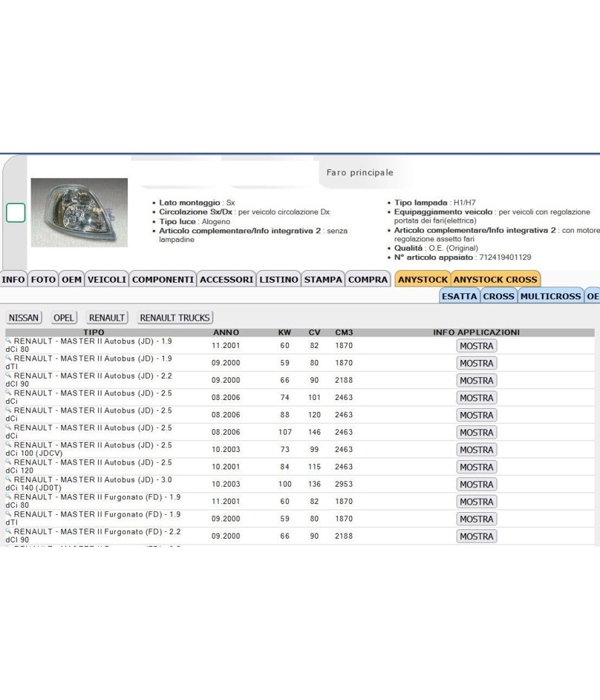Click the 'Tipo lampada : H1/H7' text
The width and height of the screenshot is (600, 700).
[x=435, y=203]
